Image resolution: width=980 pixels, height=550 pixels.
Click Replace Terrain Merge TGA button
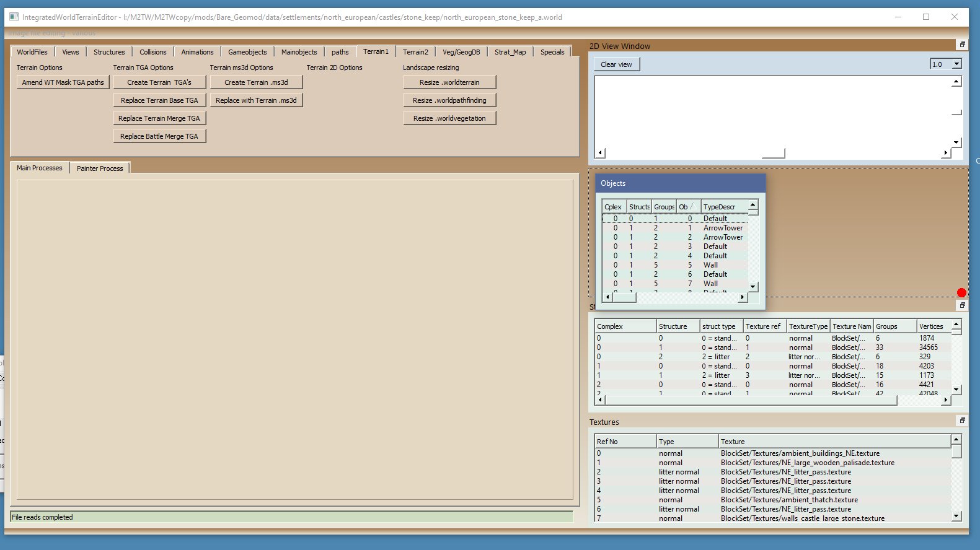pos(159,118)
